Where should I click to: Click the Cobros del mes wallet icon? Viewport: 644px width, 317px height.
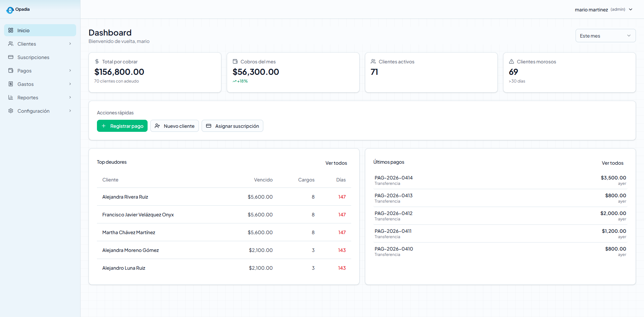click(x=235, y=61)
